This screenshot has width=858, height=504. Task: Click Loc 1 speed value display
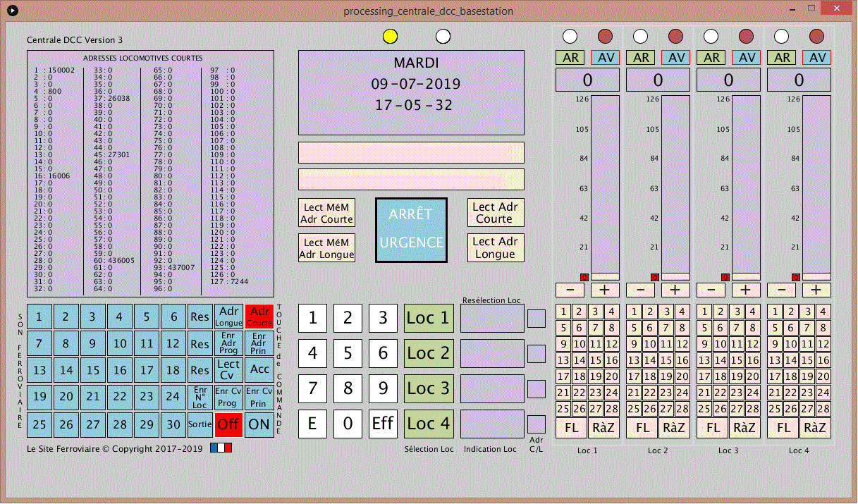tap(587, 80)
